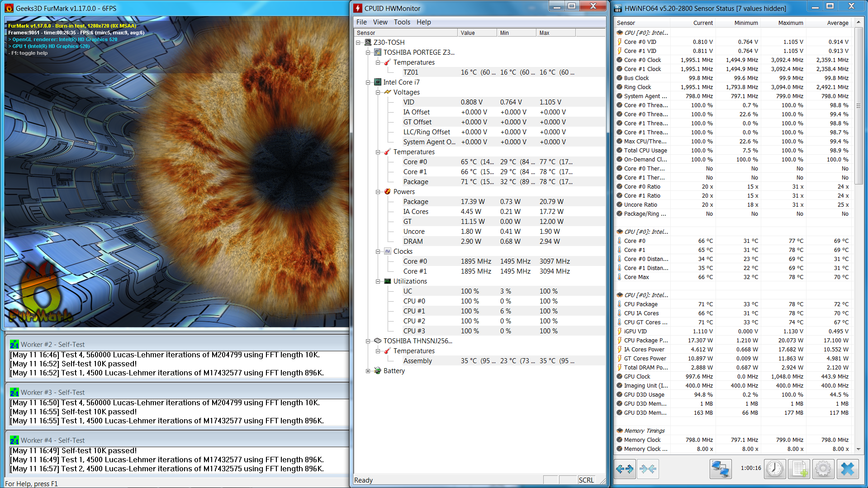Select the Total CPU Usage row
868x488 pixels.
(733, 151)
